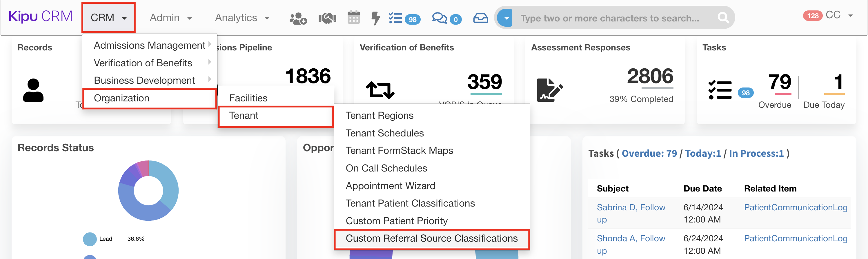Select Facilities in Organization submenu

(x=248, y=98)
